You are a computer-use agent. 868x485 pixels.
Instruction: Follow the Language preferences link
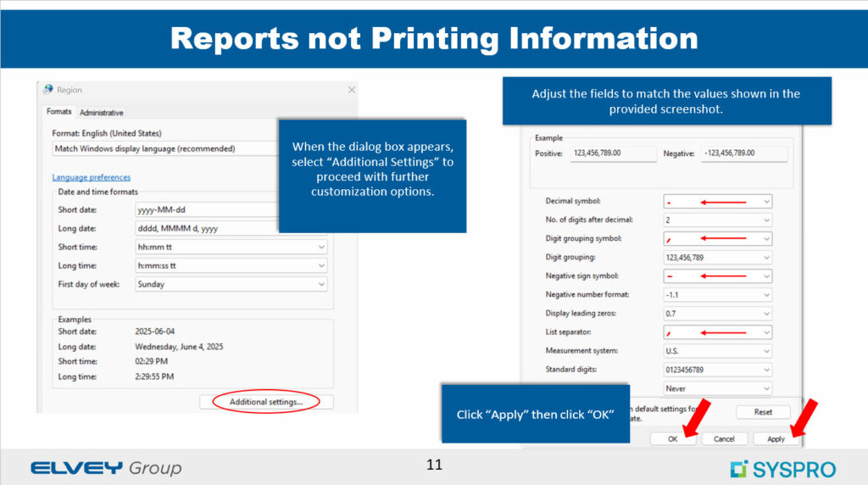(x=92, y=177)
